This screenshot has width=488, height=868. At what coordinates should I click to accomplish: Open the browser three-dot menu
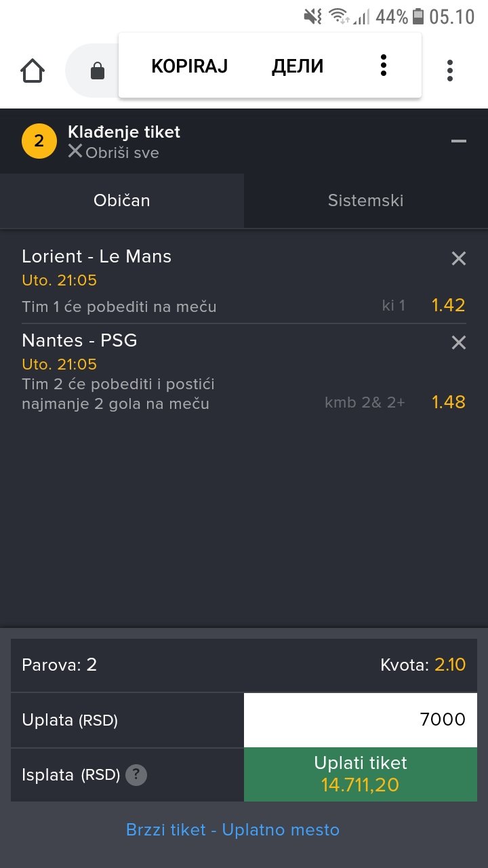click(x=450, y=71)
